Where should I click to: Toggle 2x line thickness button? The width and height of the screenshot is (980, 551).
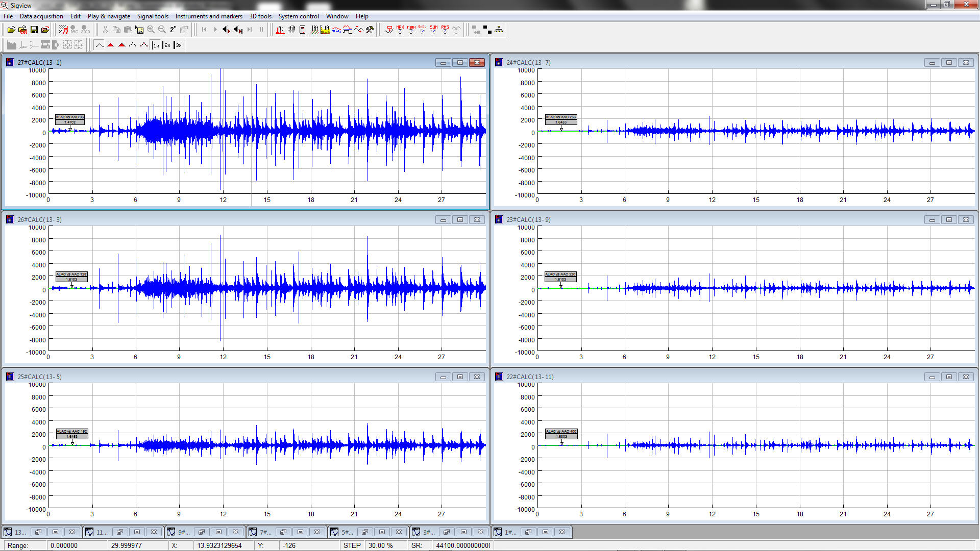(x=167, y=45)
